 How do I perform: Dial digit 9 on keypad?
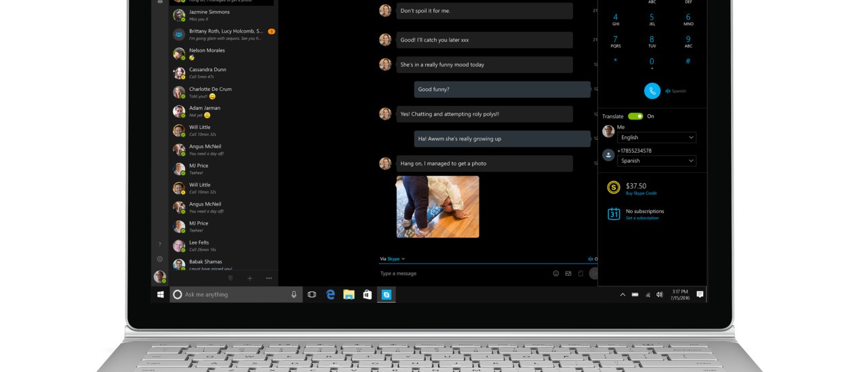click(x=688, y=41)
